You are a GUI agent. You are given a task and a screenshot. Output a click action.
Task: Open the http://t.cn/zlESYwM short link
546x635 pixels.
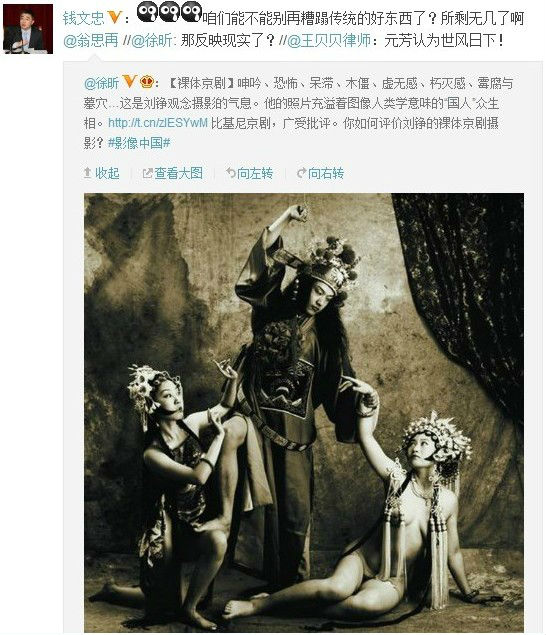tap(158, 123)
